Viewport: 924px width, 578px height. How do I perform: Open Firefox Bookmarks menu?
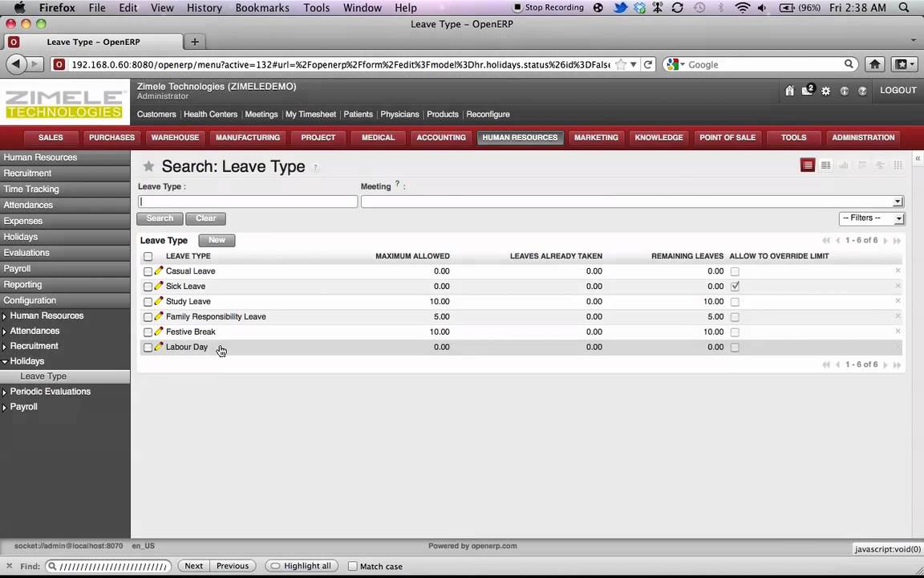pos(262,8)
